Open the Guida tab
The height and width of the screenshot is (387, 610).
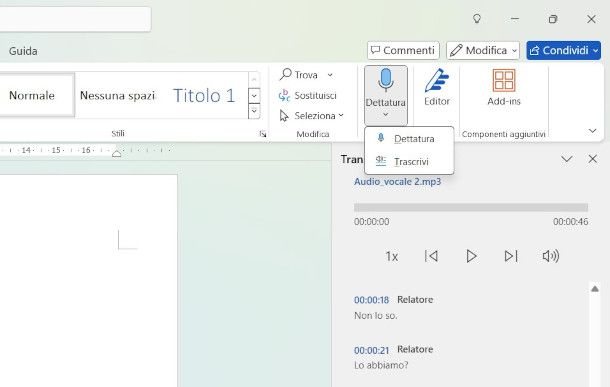23,51
